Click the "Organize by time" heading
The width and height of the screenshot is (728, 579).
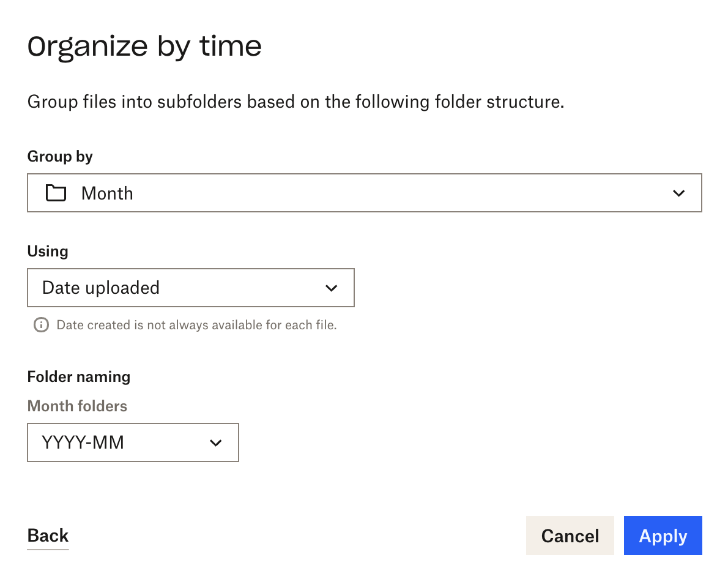coord(145,47)
